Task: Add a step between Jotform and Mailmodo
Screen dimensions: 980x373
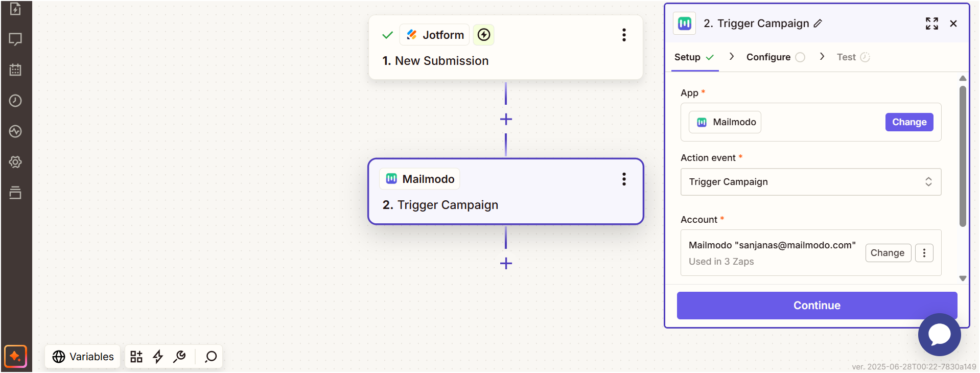Action: (506, 119)
